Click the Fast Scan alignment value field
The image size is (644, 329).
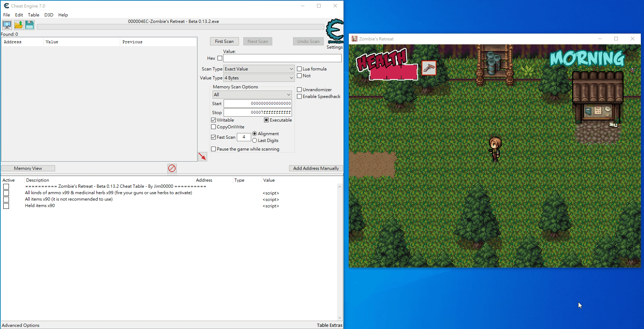pos(244,137)
